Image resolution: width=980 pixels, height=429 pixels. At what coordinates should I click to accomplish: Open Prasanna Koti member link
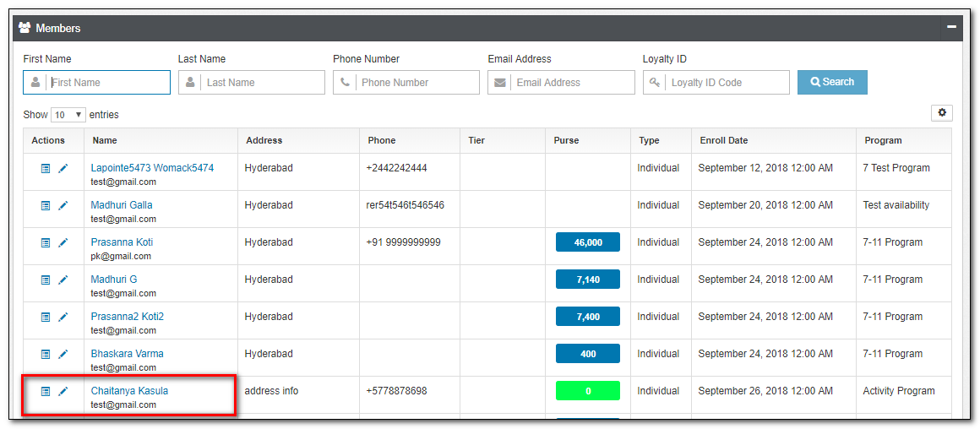pos(122,242)
